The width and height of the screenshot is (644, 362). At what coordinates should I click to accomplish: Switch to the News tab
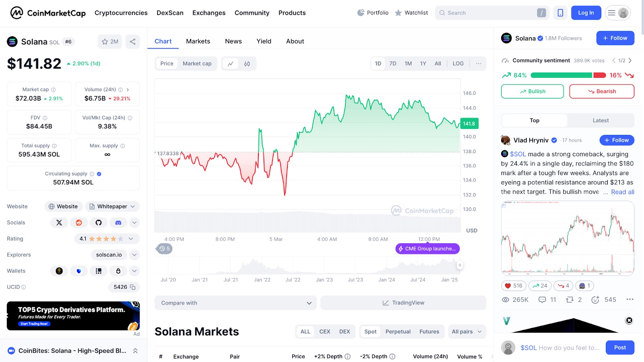click(233, 41)
